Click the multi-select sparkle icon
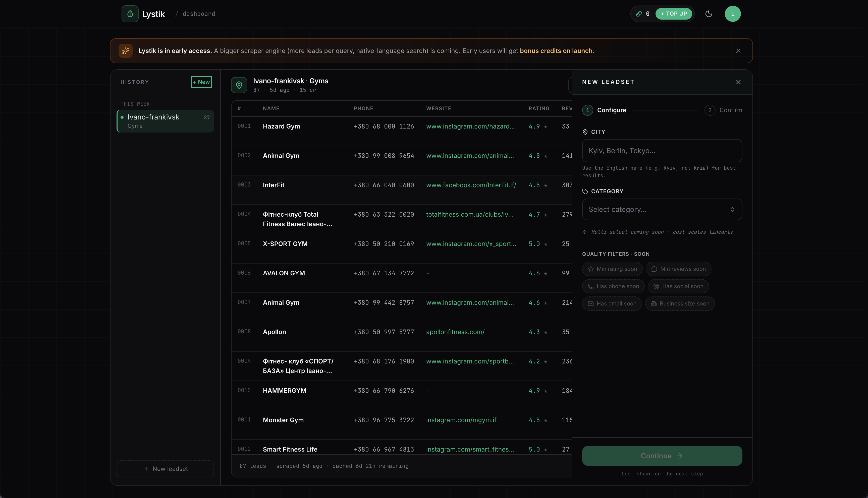The height and width of the screenshot is (498, 868). pyautogui.click(x=584, y=232)
